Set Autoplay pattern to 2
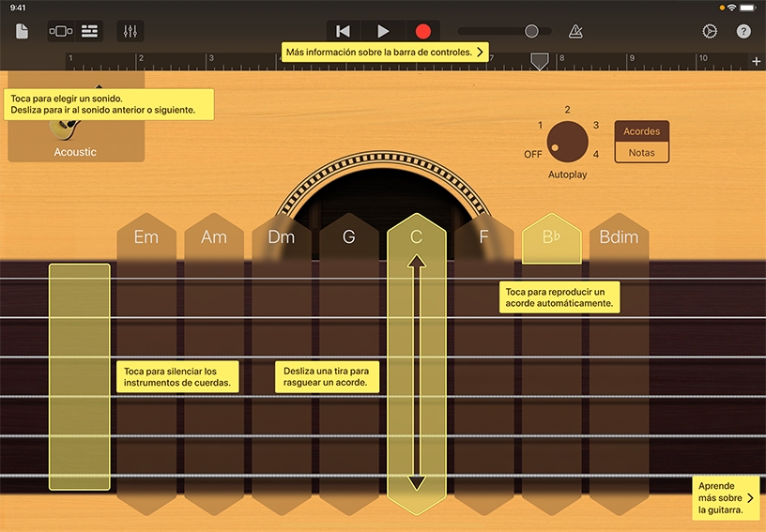Image resolution: width=766 pixels, height=532 pixels. pos(567,110)
